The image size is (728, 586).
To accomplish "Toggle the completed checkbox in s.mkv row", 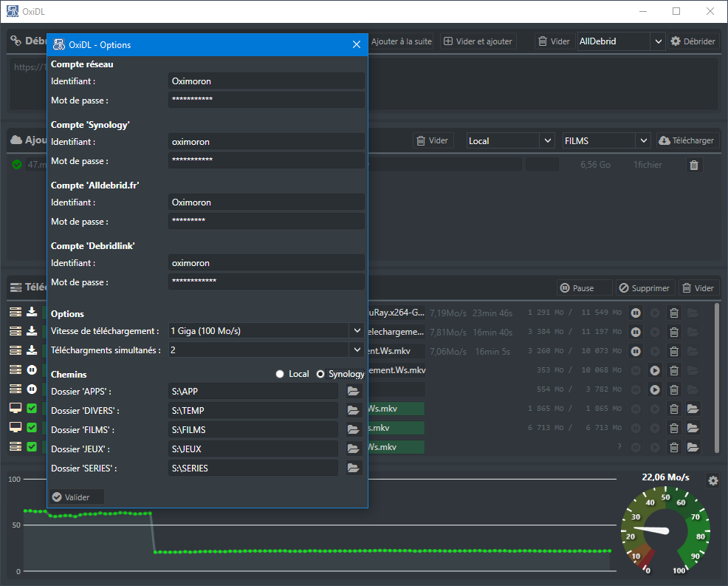I will tap(32, 427).
